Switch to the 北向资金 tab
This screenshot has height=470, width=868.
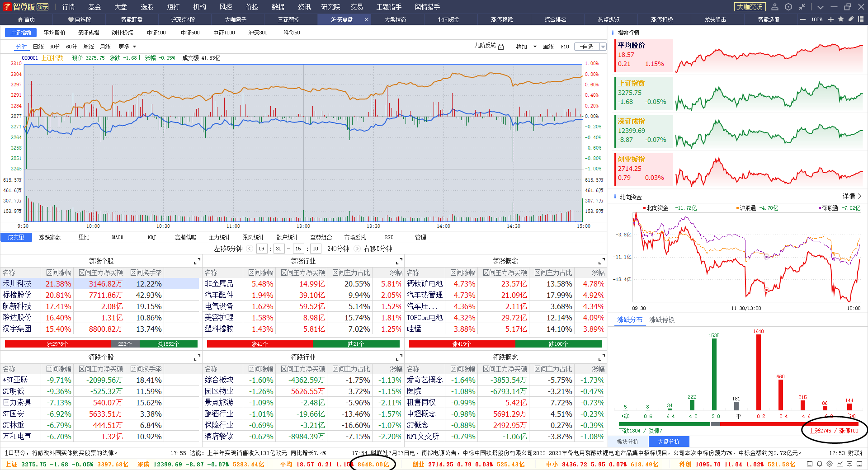[448, 19]
